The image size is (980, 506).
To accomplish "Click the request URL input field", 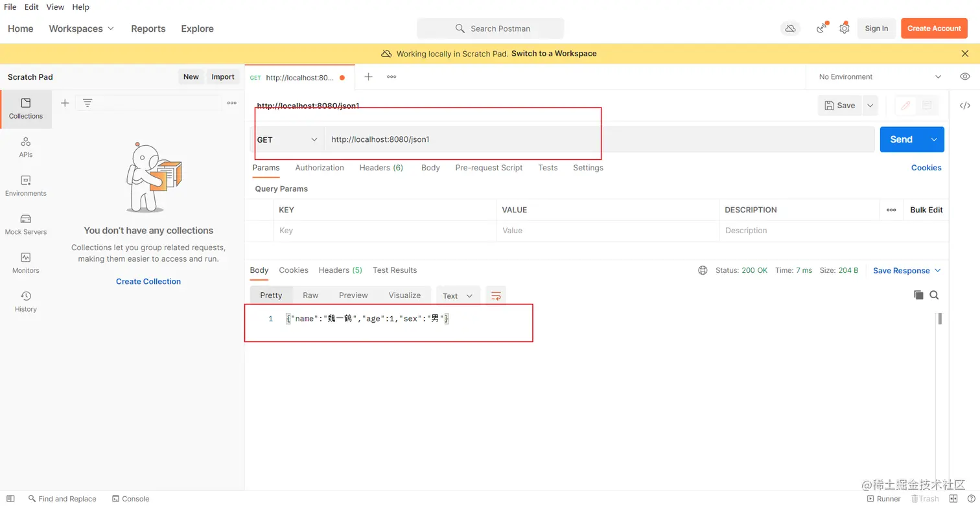I will tap(600, 139).
